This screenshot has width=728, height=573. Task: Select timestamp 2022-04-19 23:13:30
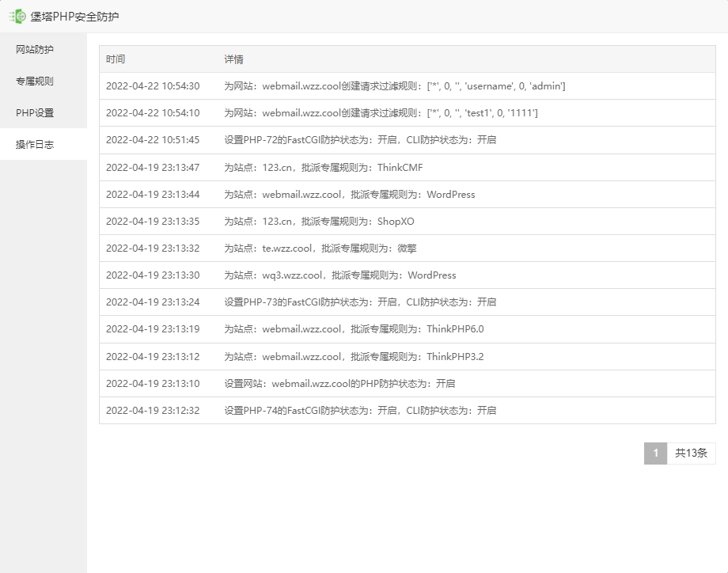pos(153,275)
